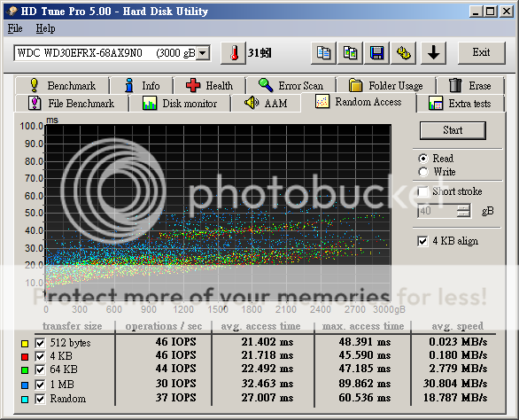Close the HD Tune Pro window

point(507,12)
